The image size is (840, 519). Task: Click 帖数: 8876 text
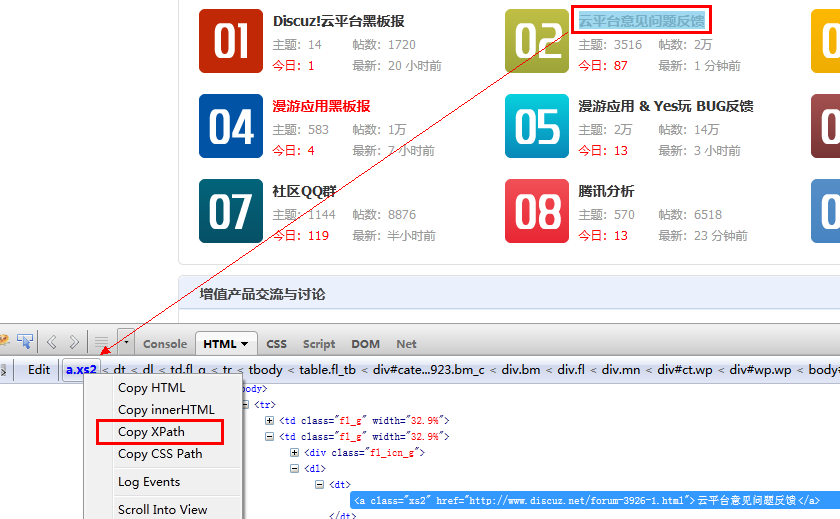(384, 215)
